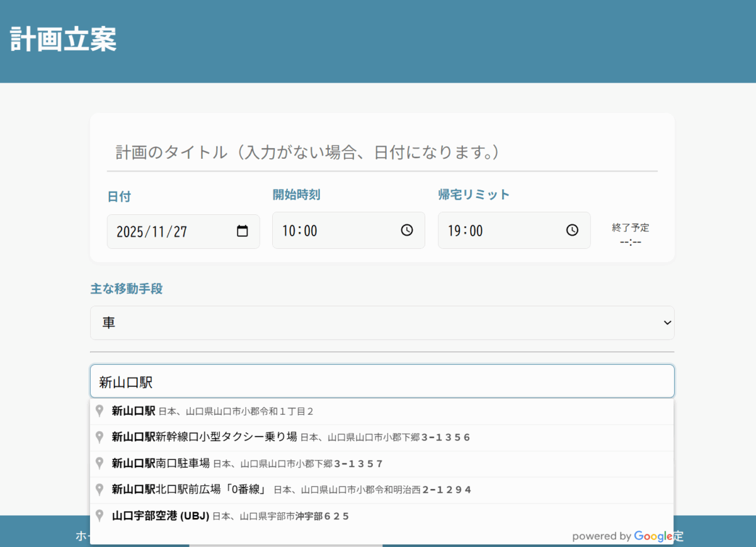Click pin icon beside 北口駅前広場「0番線」 suggestion

[99, 489]
